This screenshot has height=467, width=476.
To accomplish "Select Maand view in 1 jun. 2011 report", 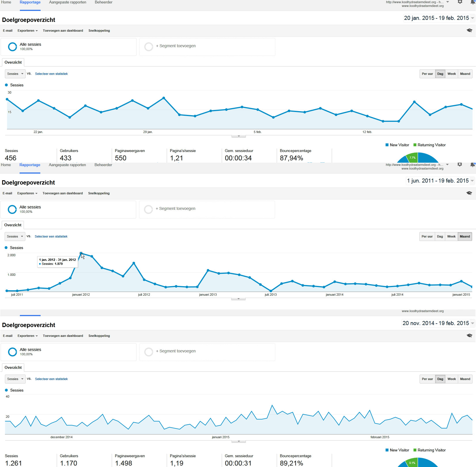I will (465, 237).
